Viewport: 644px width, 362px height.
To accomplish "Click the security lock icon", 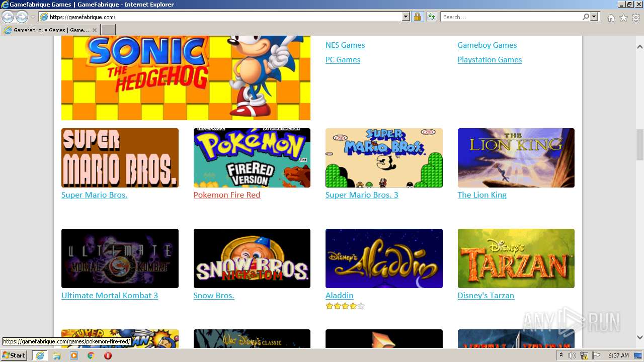I will point(417,17).
